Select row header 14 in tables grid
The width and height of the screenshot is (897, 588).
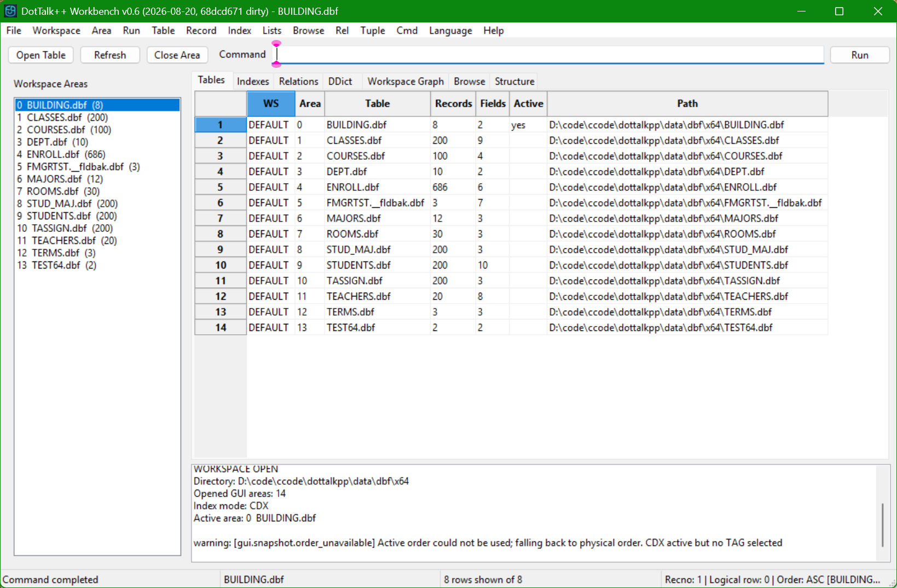[221, 327]
